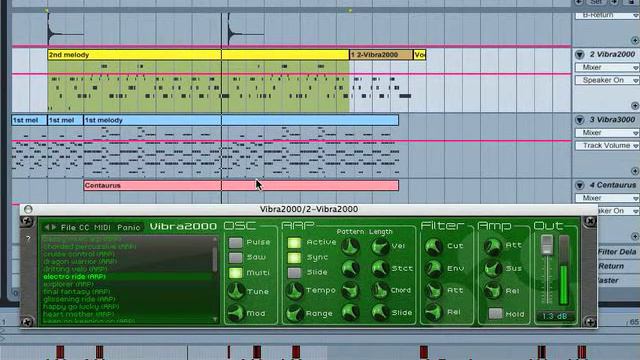Click the 1.3 dB output value display
The image size is (640, 360).
pos(555,316)
